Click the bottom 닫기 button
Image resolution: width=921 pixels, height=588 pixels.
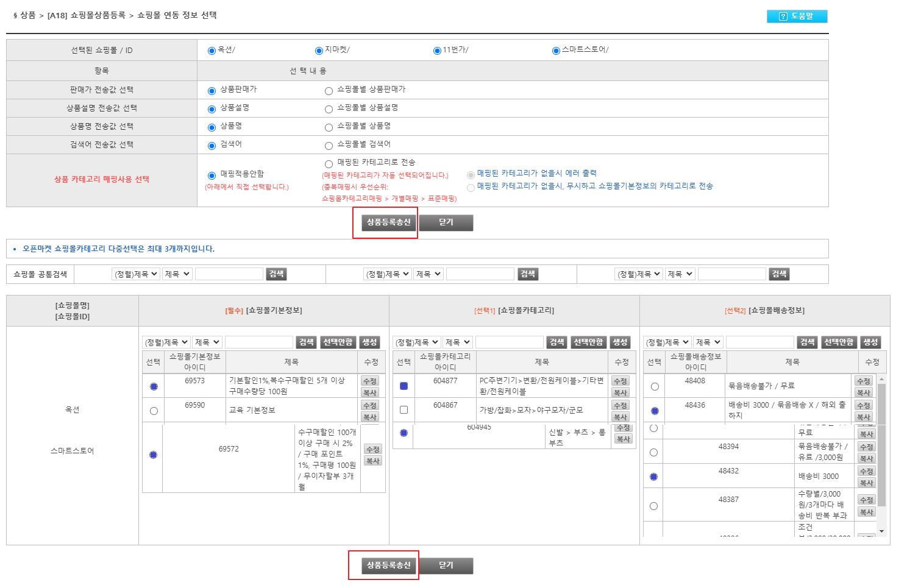click(446, 565)
